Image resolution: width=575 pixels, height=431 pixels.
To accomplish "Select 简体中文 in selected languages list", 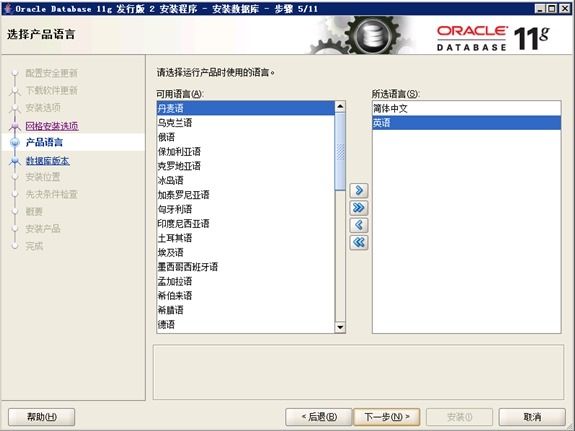I will click(x=466, y=109).
